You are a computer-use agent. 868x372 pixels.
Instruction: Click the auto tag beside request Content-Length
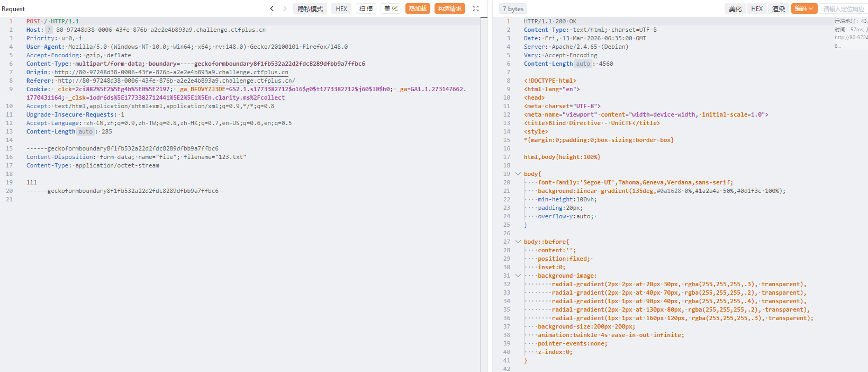pyautogui.click(x=86, y=132)
